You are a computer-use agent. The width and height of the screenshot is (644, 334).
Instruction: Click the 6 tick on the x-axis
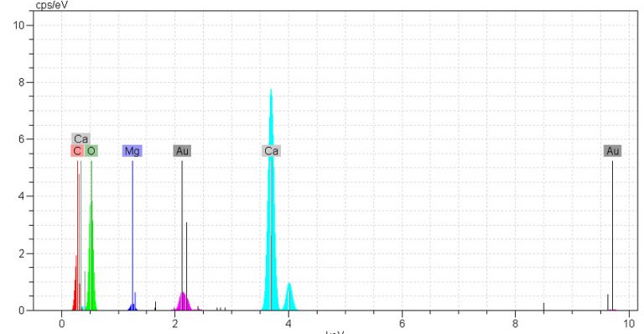point(402,324)
